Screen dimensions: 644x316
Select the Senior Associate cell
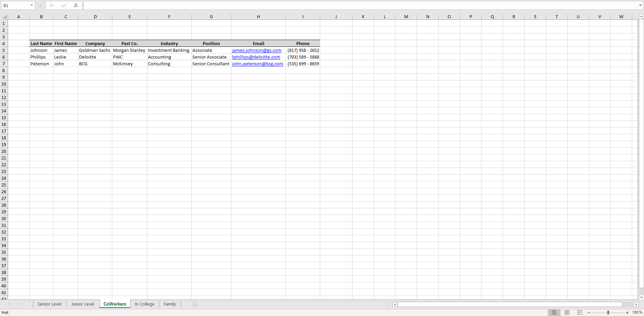[x=211, y=57]
